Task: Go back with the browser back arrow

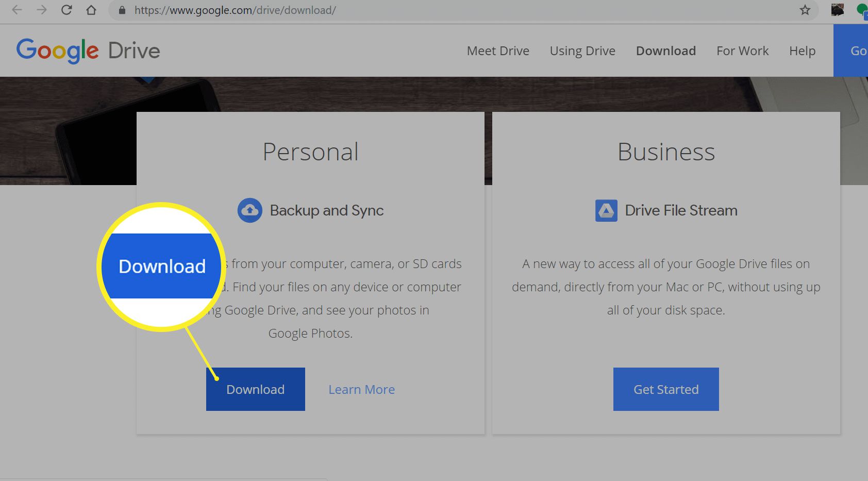Action: pos(17,10)
